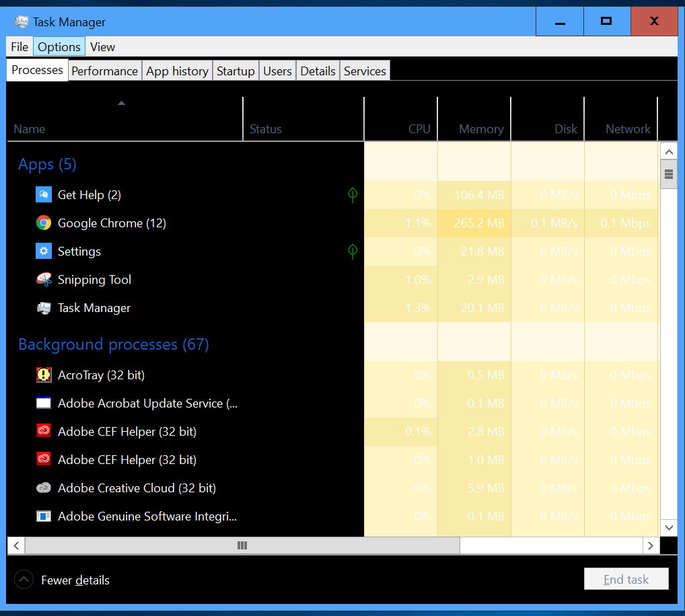This screenshot has height=616, width=685.
Task: Click the vertical scrollbar down arrow
Action: 668,527
